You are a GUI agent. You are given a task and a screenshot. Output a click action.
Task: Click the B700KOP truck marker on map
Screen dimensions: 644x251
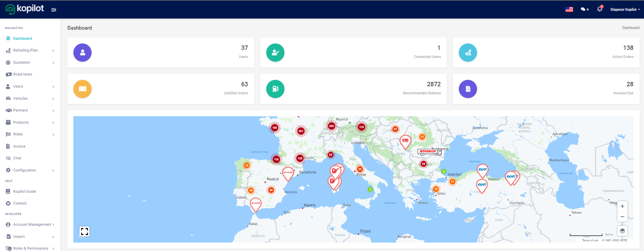point(429,152)
